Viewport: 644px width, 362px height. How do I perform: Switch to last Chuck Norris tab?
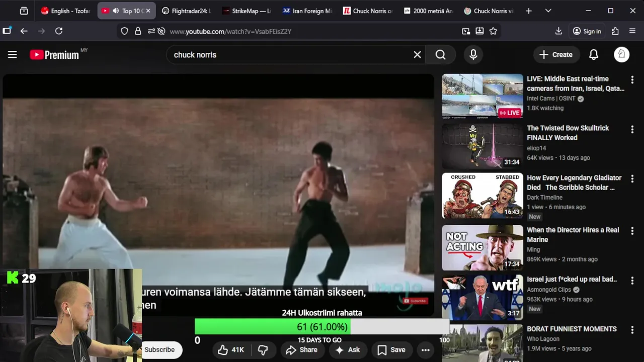point(488,11)
